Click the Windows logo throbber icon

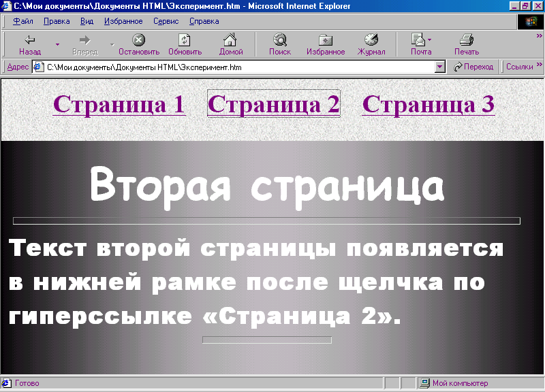click(x=531, y=22)
